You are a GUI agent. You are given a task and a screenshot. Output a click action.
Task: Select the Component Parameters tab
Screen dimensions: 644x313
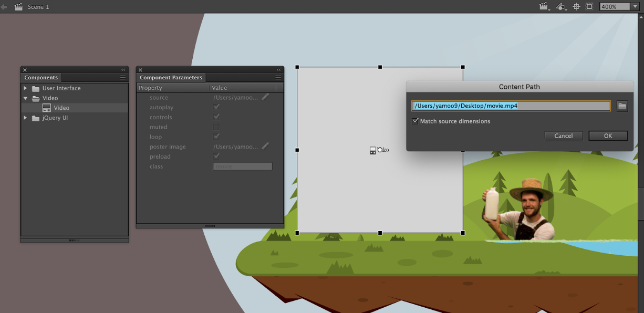171,78
